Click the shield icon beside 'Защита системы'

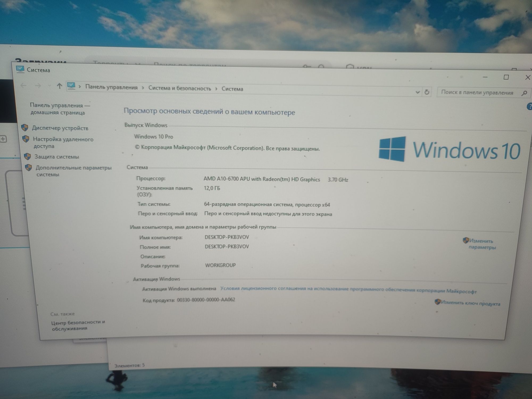pos(27,156)
